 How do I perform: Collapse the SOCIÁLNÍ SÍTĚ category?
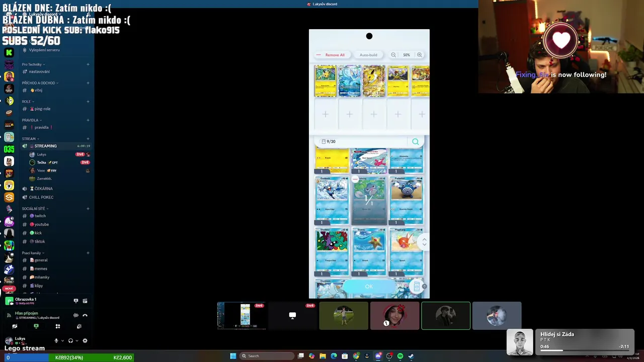[x=35, y=209]
